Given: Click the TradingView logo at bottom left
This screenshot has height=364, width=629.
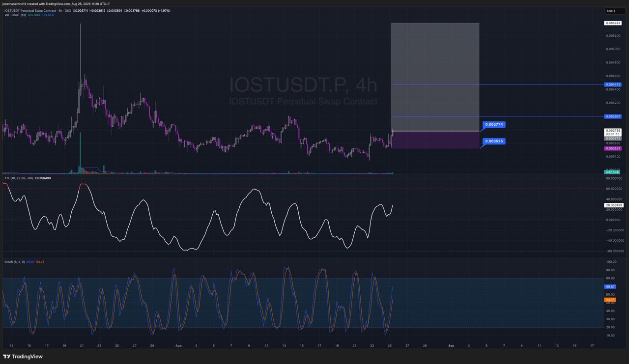Looking at the screenshot, I should click(23, 357).
